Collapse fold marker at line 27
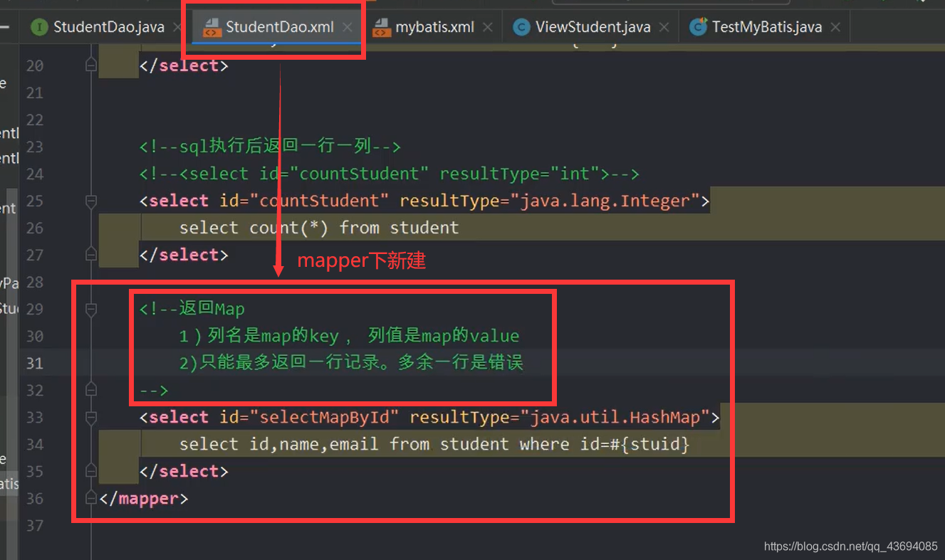945x560 pixels. 91,255
